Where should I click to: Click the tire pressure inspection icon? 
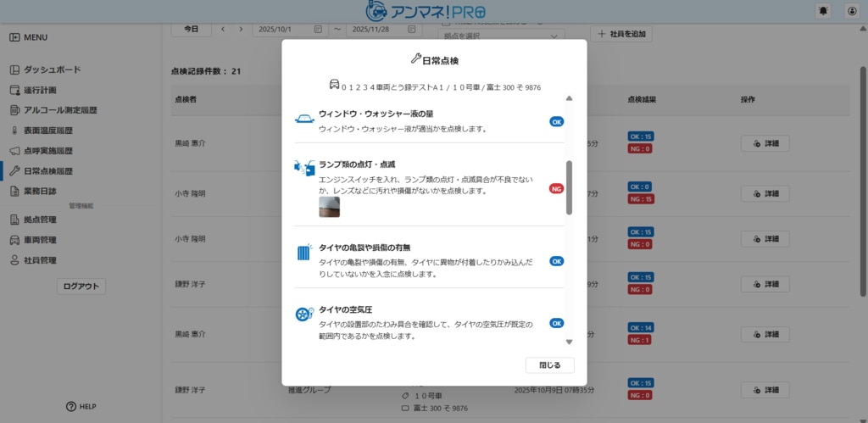[304, 314]
